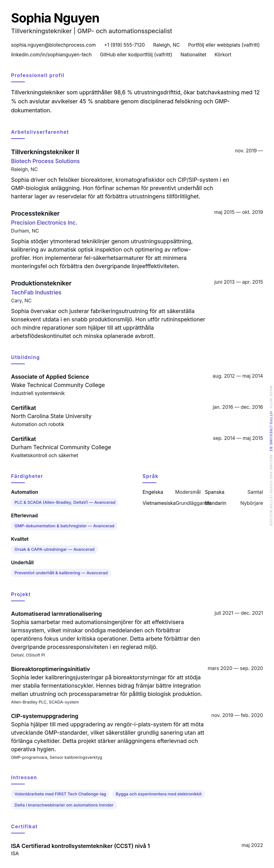Screen dimensions: 274x868
Task: Open the linkedin.com/in/sophianguyen-tech profile link
Action: pos(51,55)
